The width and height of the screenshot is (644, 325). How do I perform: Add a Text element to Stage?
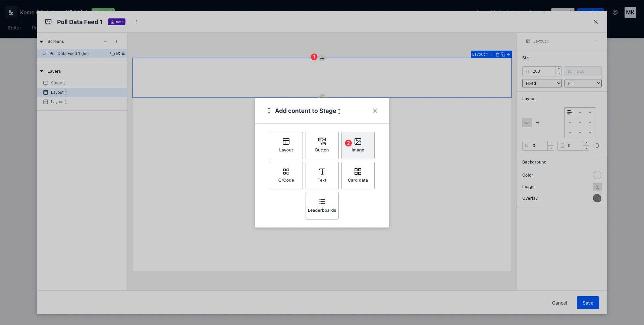point(322,176)
